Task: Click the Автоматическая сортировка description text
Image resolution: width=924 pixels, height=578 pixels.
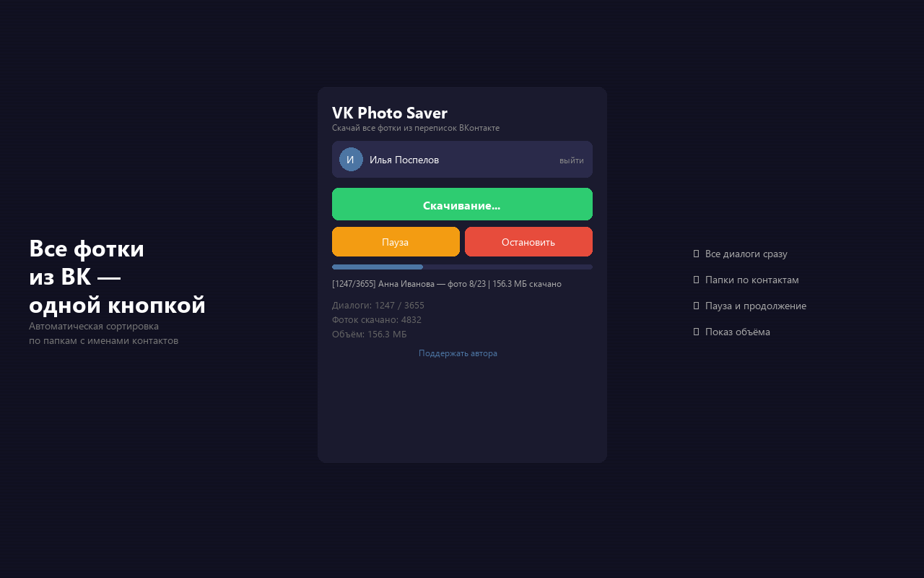Action: click(103, 333)
